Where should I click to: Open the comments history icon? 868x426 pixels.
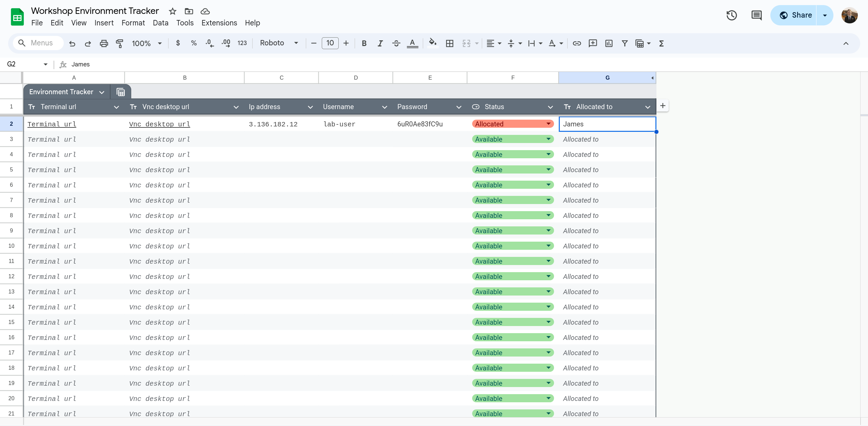(756, 15)
